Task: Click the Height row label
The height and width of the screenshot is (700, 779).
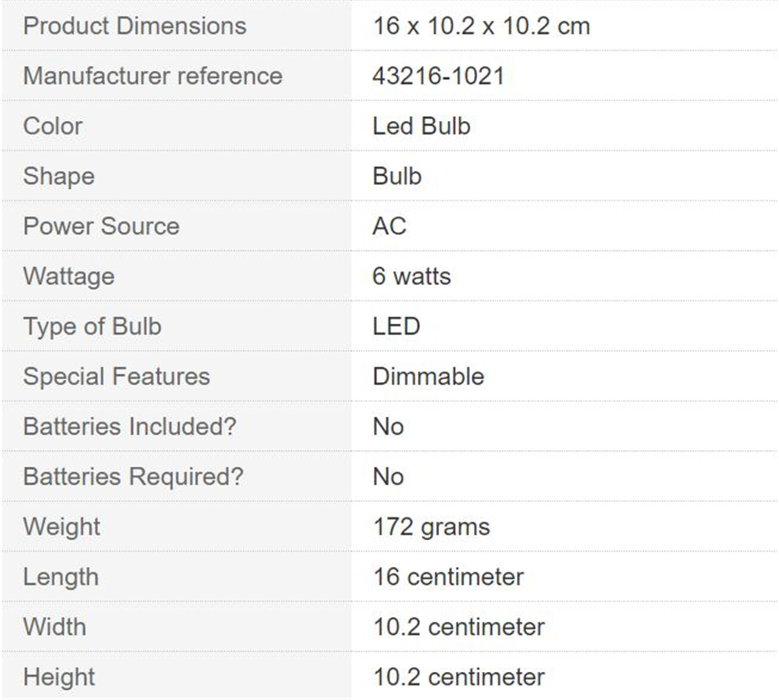Action: click(x=59, y=677)
